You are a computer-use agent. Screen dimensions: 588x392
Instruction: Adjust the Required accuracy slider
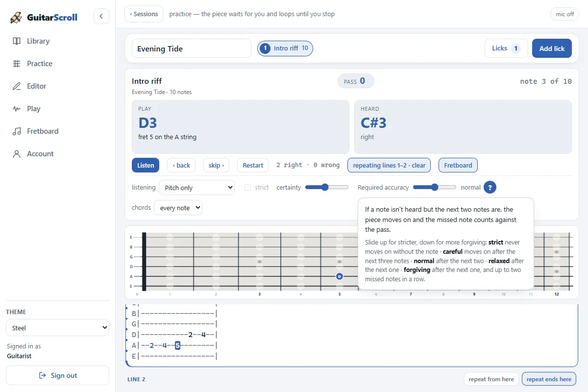pos(435,187)
